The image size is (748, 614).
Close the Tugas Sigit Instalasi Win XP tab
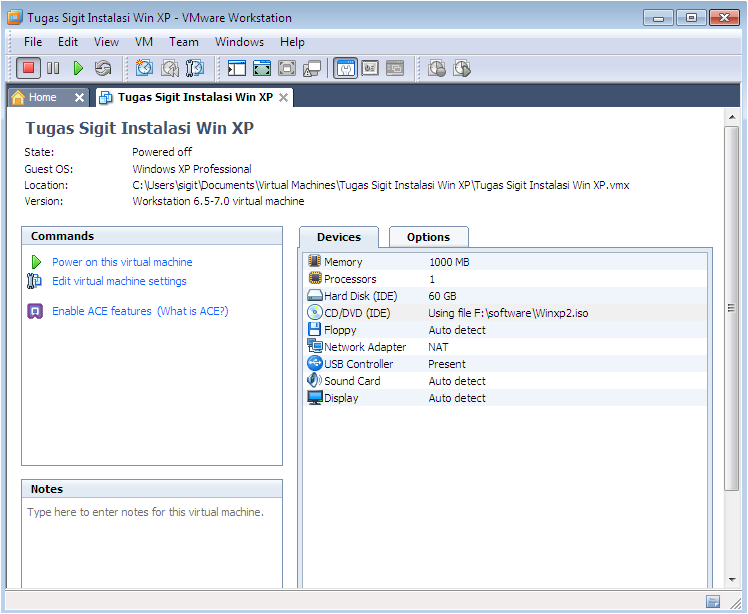pyautogui.click(x=283, y=97)
